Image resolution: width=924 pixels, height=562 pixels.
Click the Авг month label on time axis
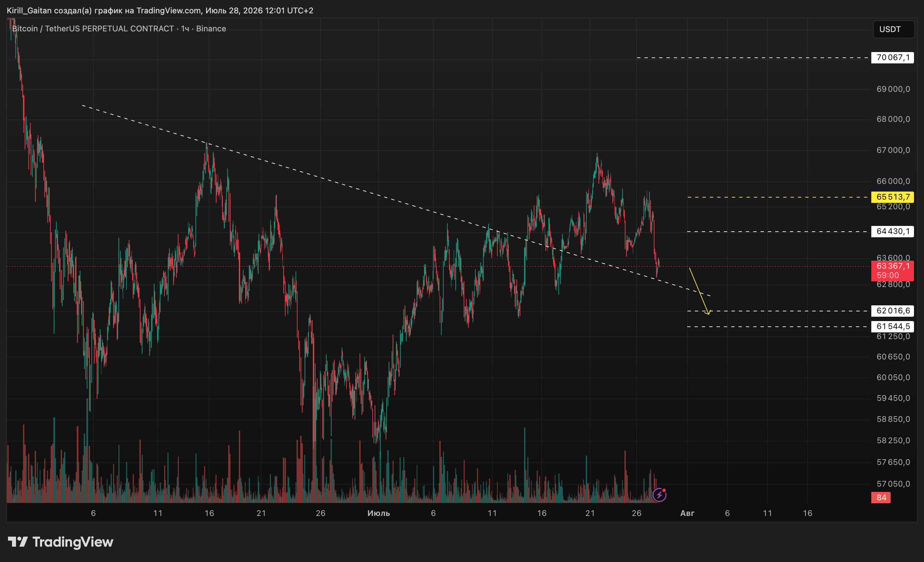click(687, 513)
